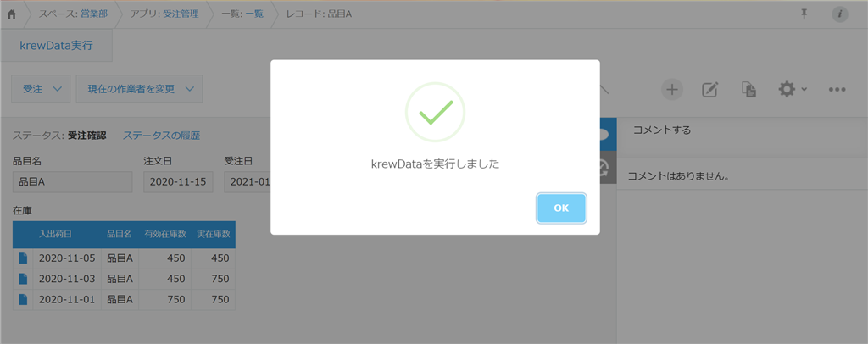The height and width of the screenshot is (344, 868).
Task: Click the 品目名 field containing 品目A
Action: (x=73, y=182)
